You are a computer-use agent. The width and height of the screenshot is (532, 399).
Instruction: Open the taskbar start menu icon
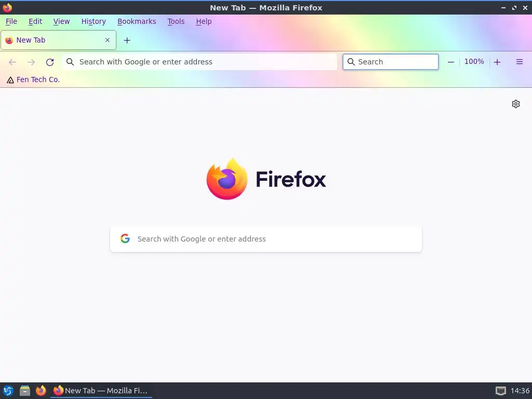coord(8,391)
